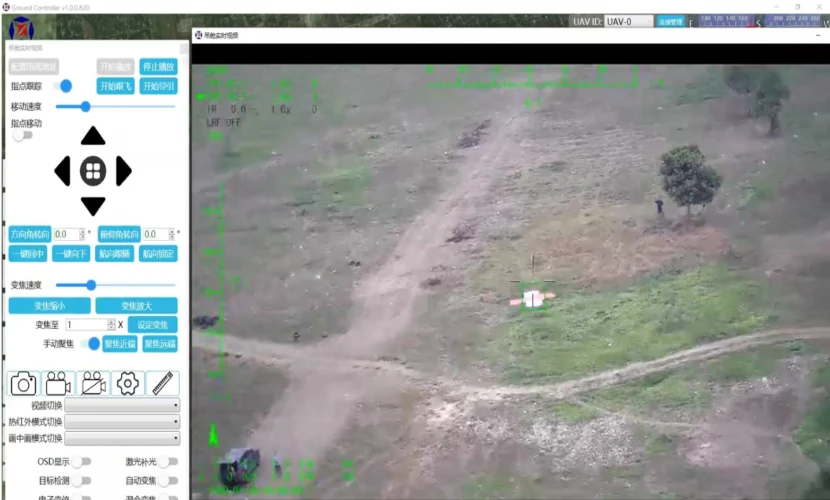Image resolution: width=830 pixels, height=500 pixels.
Task: Click the 变焦速度 slider handle
Action: point(91,285)
